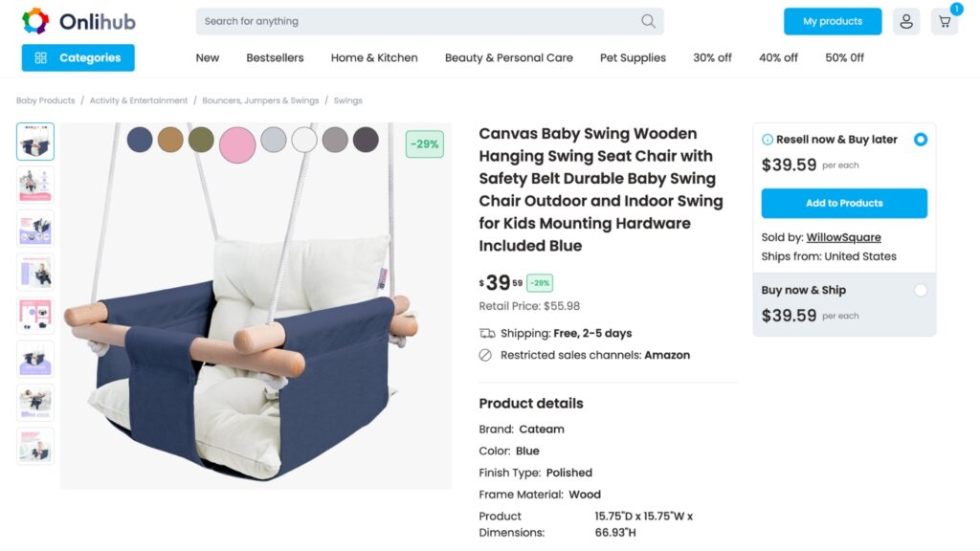Go to Pet Supplies section
980x551 pixels.
633,57
